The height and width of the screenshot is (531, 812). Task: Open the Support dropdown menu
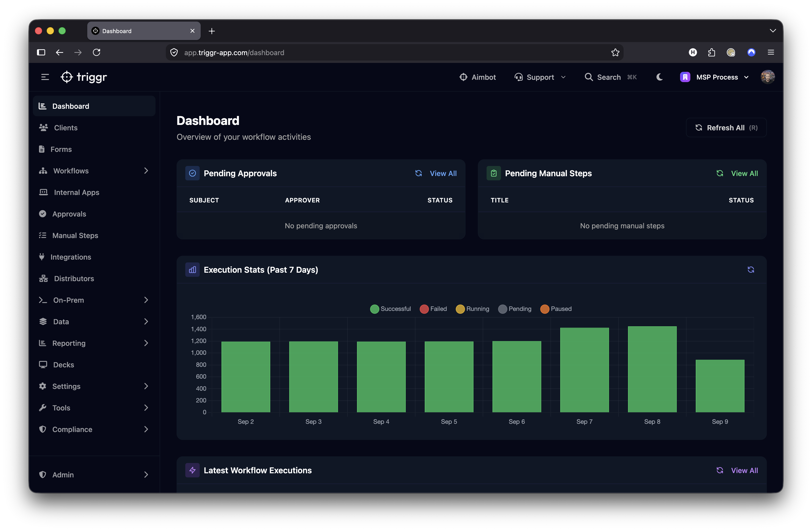click(540, 77)
